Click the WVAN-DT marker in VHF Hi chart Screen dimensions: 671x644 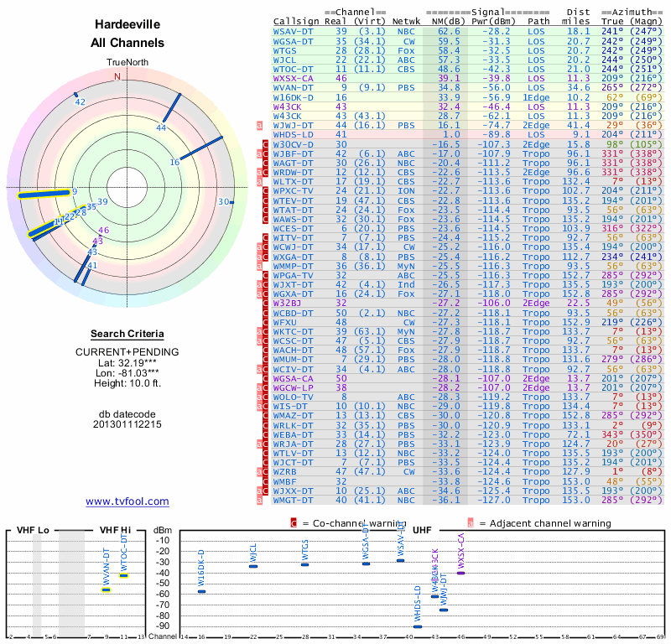107,590
